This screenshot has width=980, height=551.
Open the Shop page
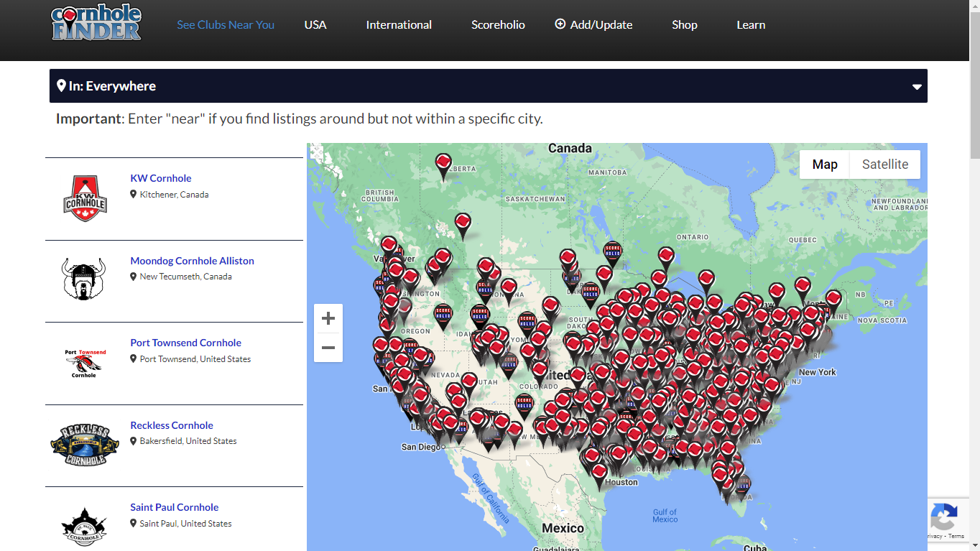click(684, 24)
